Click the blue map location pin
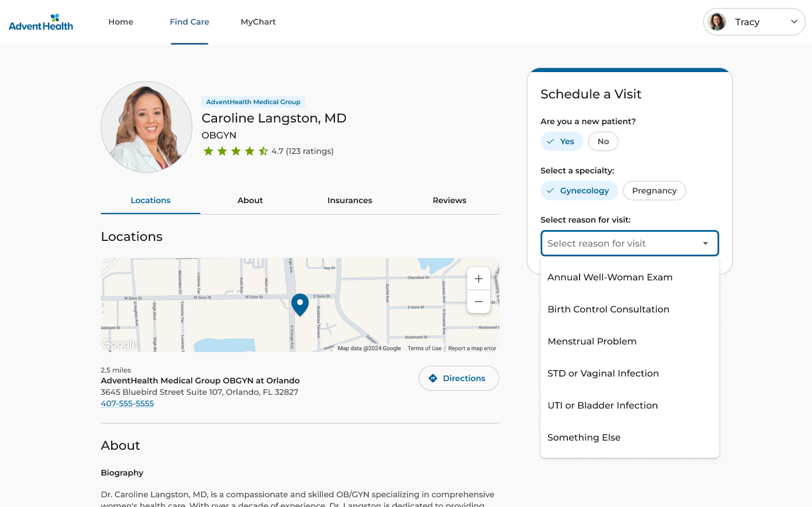Image resolution: width=812 pixels, height=507 pixels. pyautogui.click(x=300, y=304)
